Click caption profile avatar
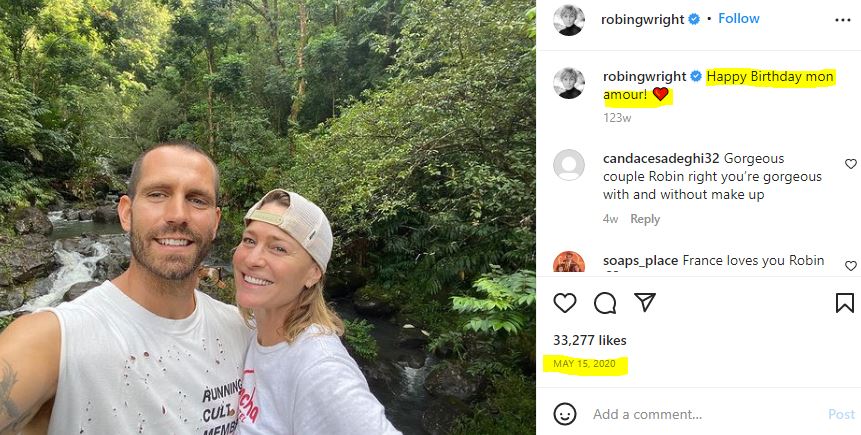The width and height of the screenshot is (861, 435). point(568,83)
